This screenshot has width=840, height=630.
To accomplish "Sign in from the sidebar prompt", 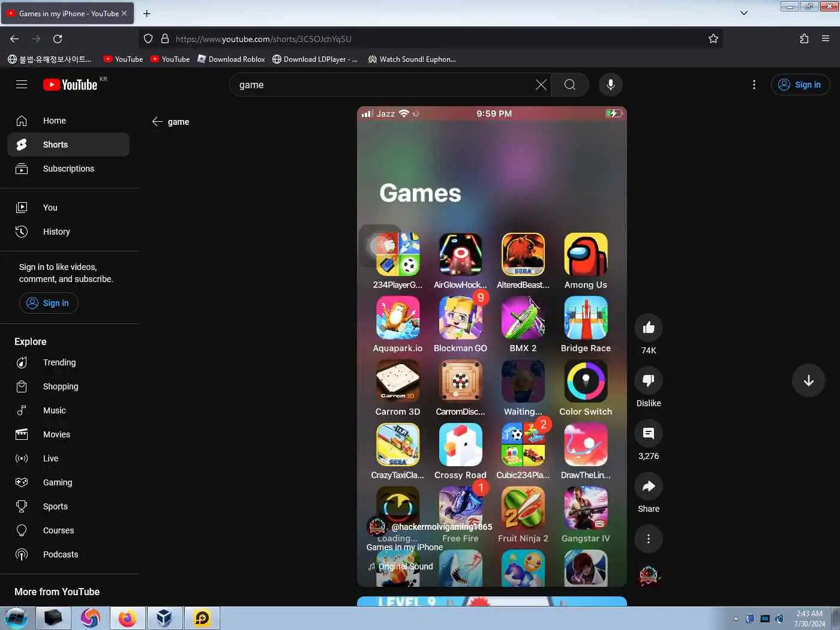I will click(49, 303).
